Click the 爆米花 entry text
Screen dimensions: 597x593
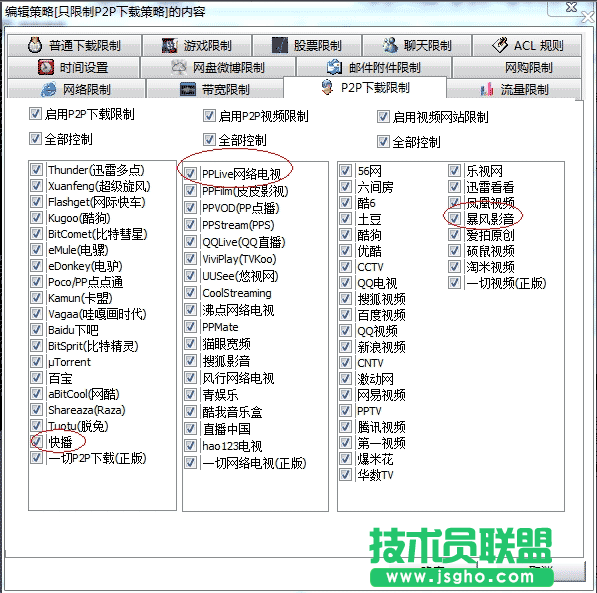click(375, 459)
